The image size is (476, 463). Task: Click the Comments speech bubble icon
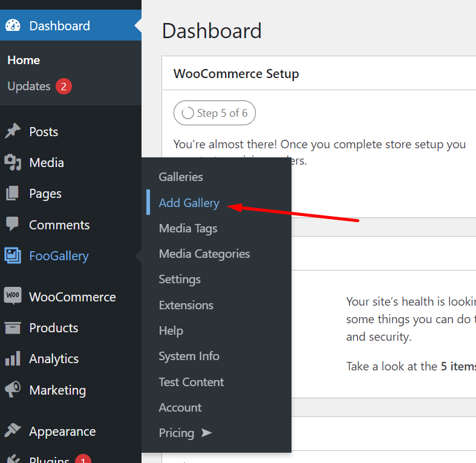point(13,224)
